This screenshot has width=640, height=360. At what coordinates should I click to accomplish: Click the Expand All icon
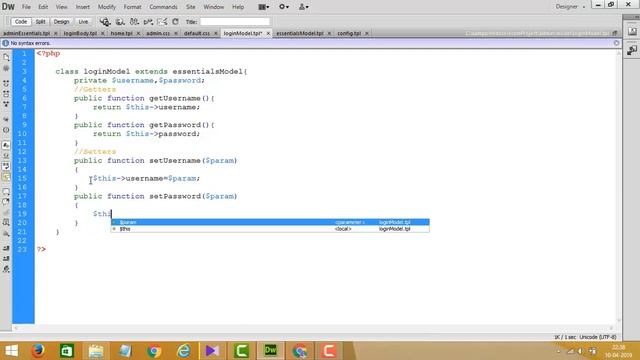pyautogui.click(x=6, y=104)
